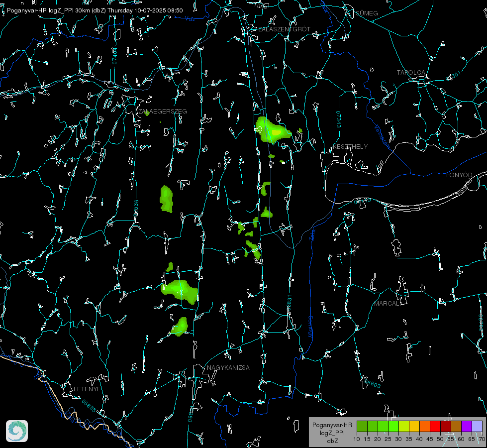Select the 20 dBZ green legend swatch
The width and height of the screenshot is (487, 448).
[383, 426]
